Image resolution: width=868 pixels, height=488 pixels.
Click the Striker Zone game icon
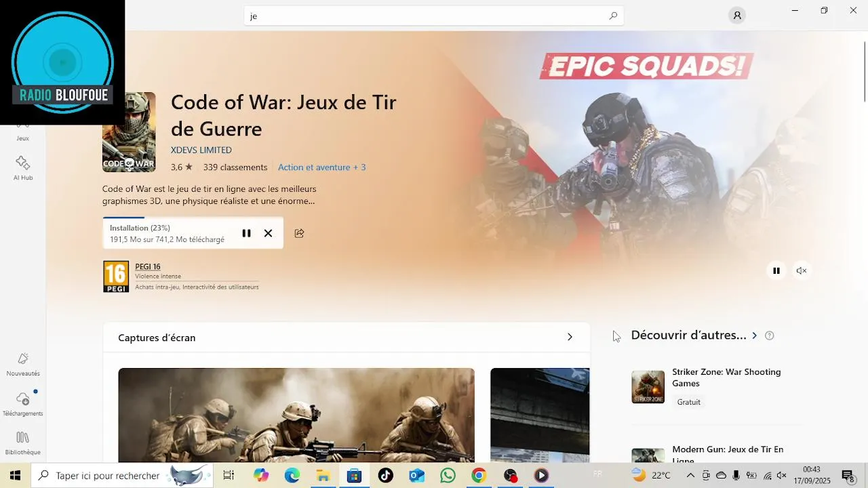648,387
